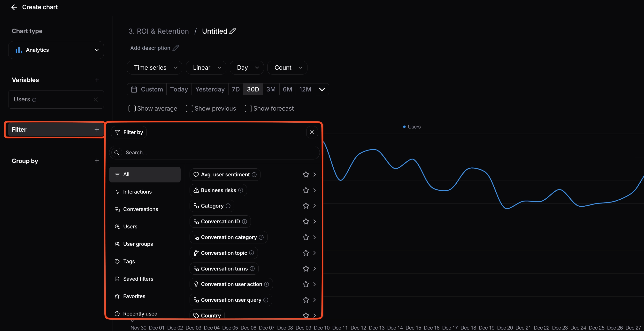Show info for Category filter
Screen dimensions: 644x331
(x=228, y=206)
